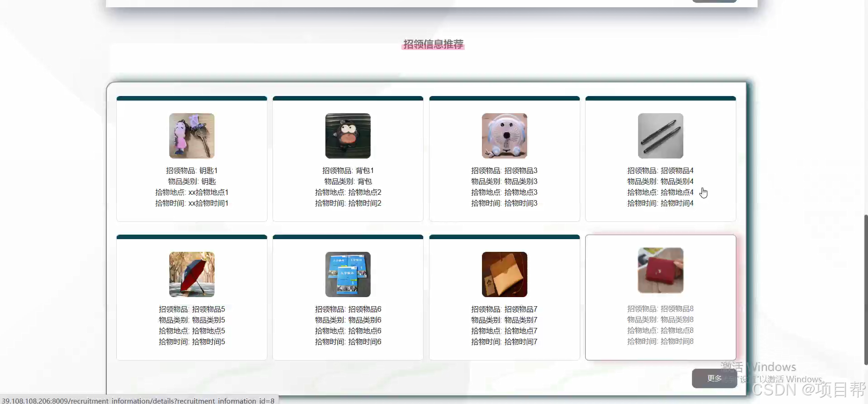The height and width of the screenshot is (404, 868).
Task: Click text 招领物品: 钥匙1
Action: click(x=192, y=171)
